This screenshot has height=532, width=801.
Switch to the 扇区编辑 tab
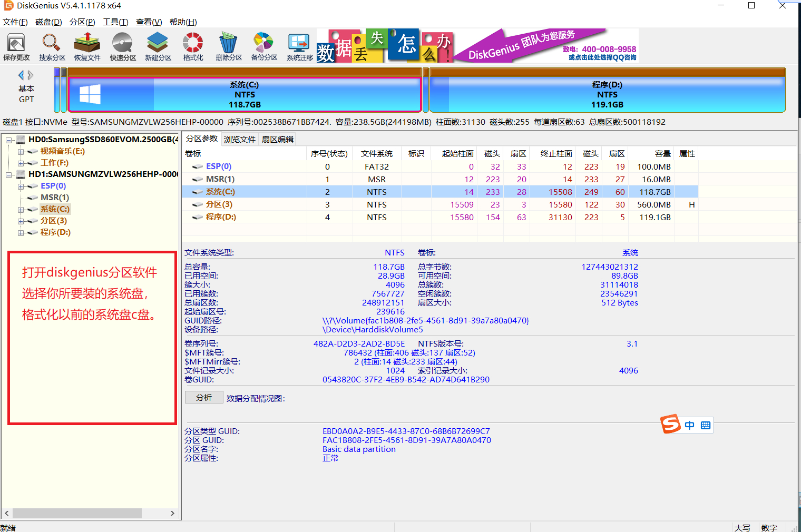pyautogui.click(x=278, y=139)
